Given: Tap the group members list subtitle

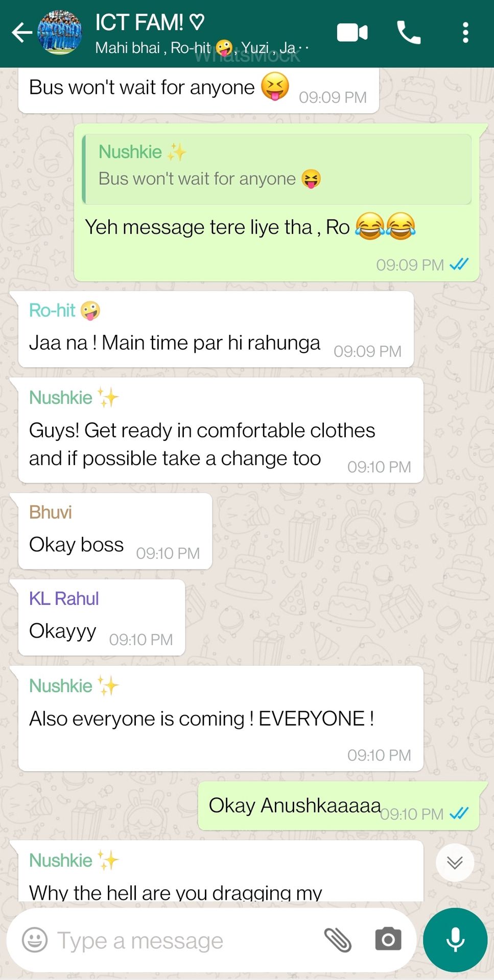Looking at the screenshot, I should point(201,48).
